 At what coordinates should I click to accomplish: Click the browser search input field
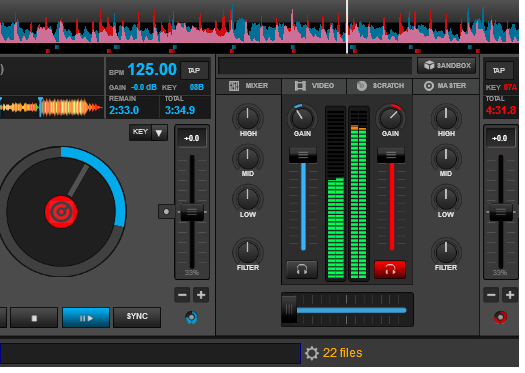[150, 354]
